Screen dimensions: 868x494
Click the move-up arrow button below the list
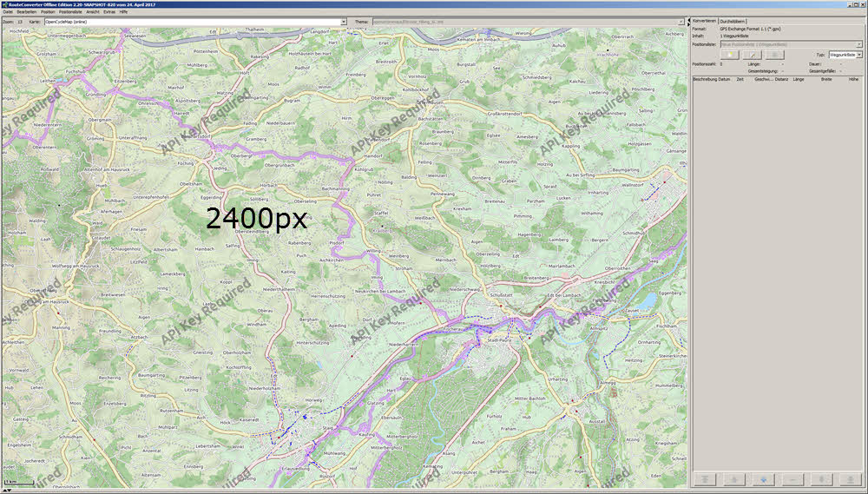(734, 479)
